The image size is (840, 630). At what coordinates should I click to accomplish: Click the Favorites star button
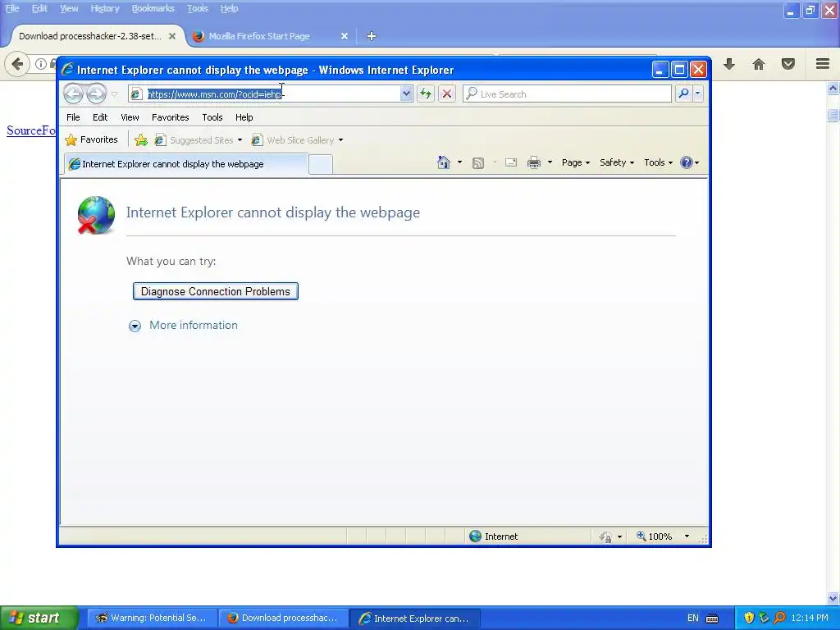click(91, 139)
